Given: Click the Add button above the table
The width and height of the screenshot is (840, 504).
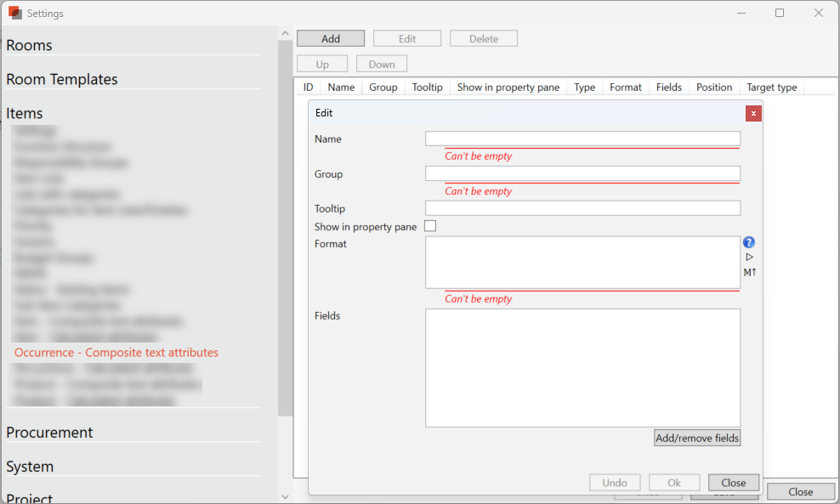Looking at the screenshot, I should 331,39.
